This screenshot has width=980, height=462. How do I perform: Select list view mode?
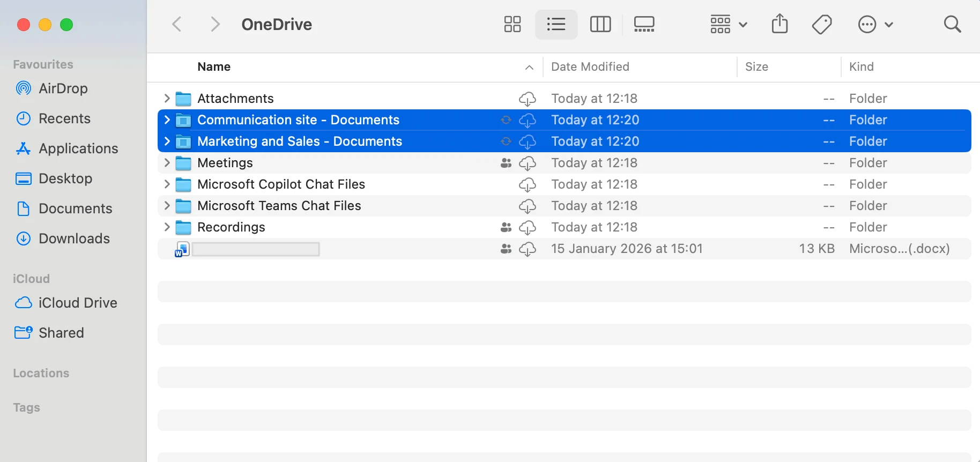[x=556, y=24]
